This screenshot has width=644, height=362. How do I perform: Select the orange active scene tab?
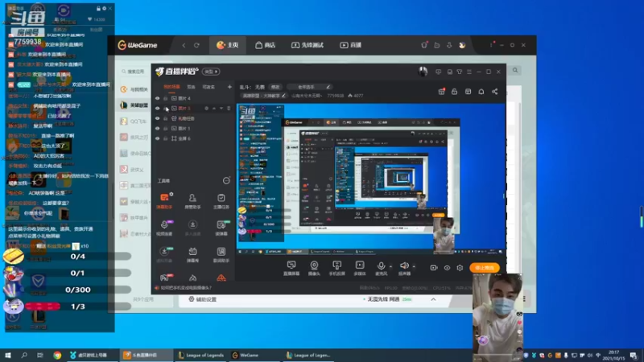coord(171,87)
